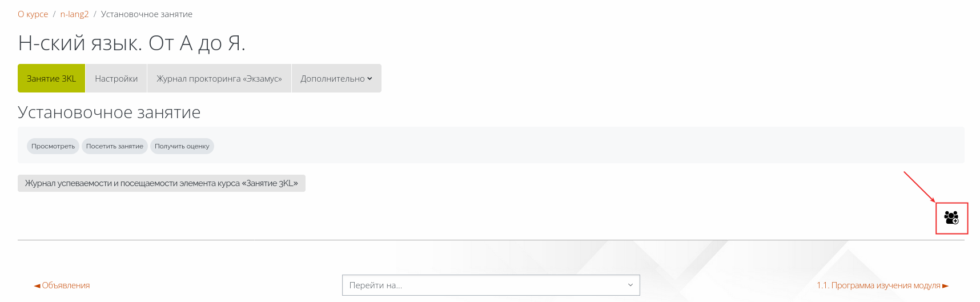Click the add group users icon
Image resolution: width=980 pixels, height=302 pixels.
click(x=951, y=218)
